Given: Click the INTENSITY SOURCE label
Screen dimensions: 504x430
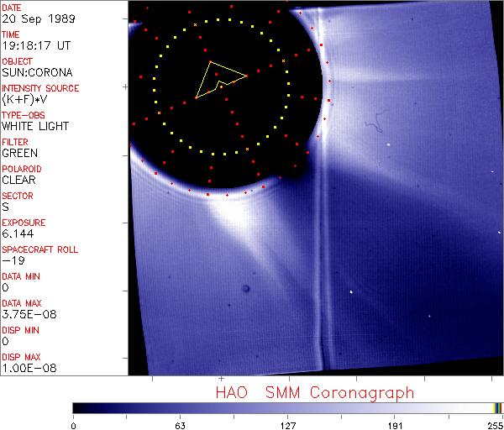Looking at the screenshot, I should (x=40, y=88).
